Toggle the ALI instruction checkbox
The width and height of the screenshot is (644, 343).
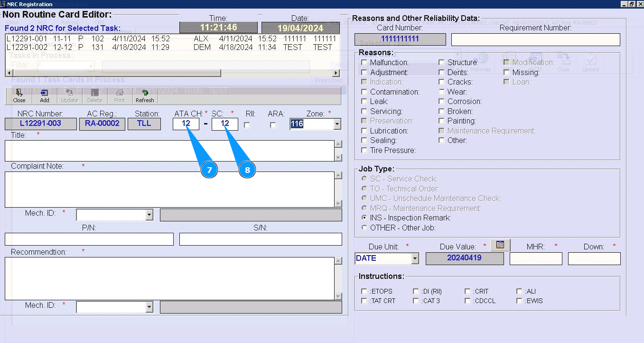520,291
